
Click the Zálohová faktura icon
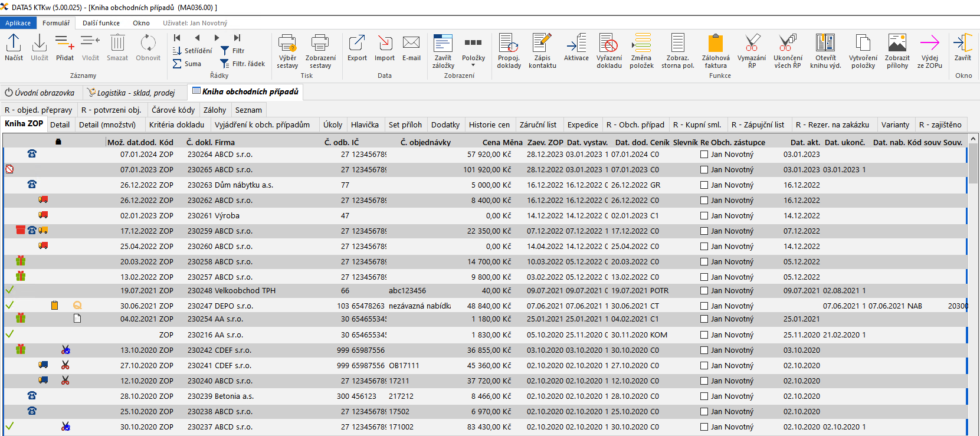pos(715,44)
